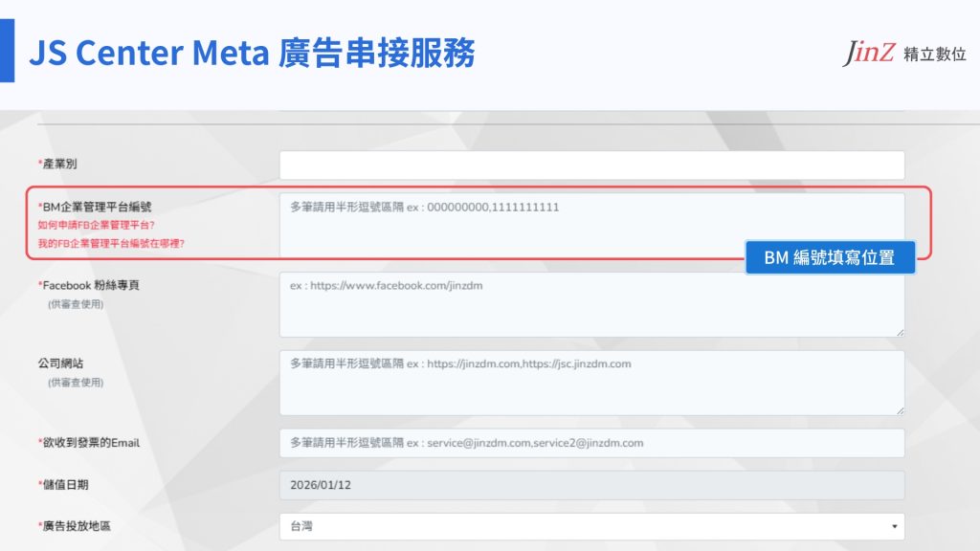The height and width of the screenshot is (551, 980).
Task: Expand the 廣告投放地區 dropdown arrow
Action: 894,526
